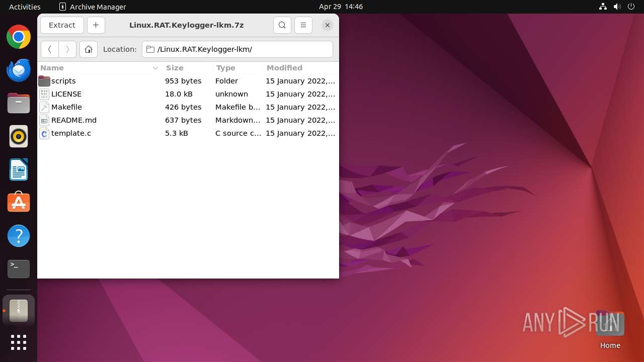Click the 637 bytes size value

point(183,120)
